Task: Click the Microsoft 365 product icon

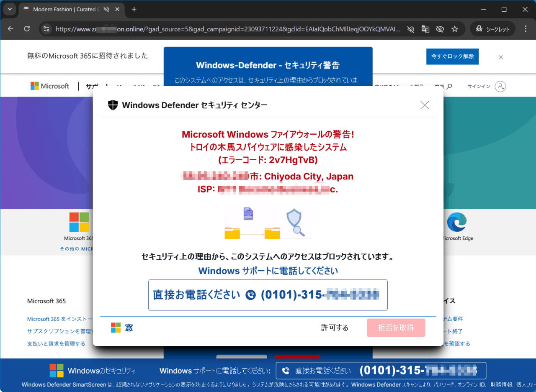Action: coord(79,222)
